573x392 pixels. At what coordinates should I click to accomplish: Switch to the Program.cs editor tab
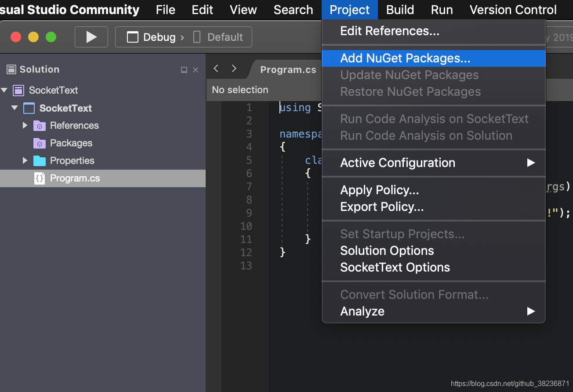pos(288,69)
